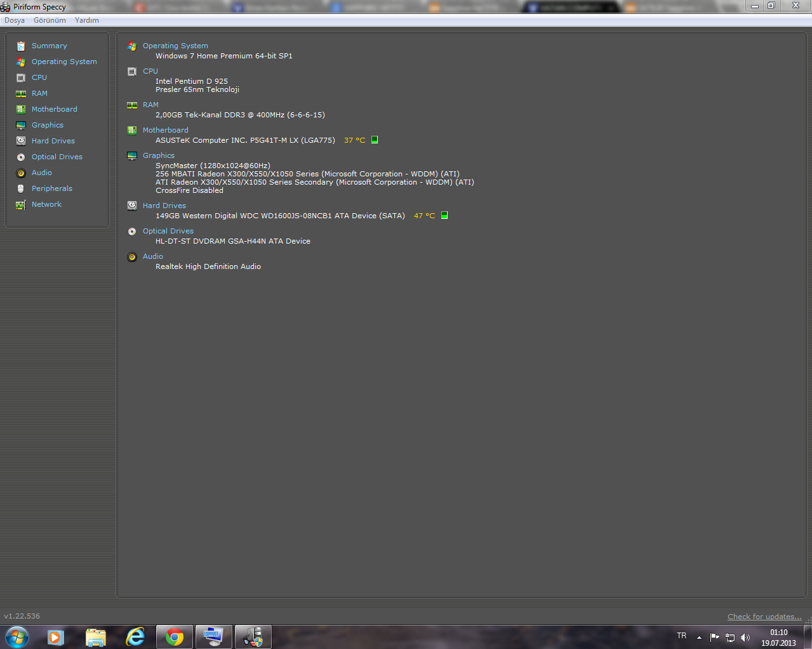Go to the CPU section in sidebar
812x649 pixels.
point(39,77)
